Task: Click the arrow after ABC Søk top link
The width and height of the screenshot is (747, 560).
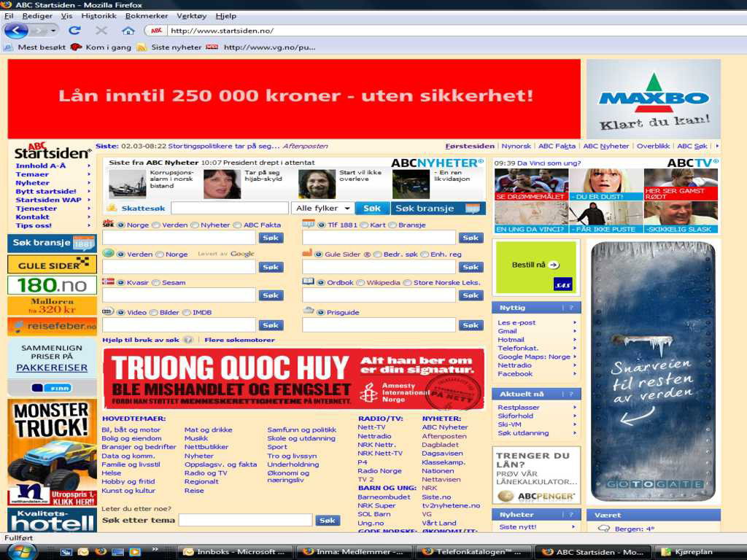Action: coord(717,146)
